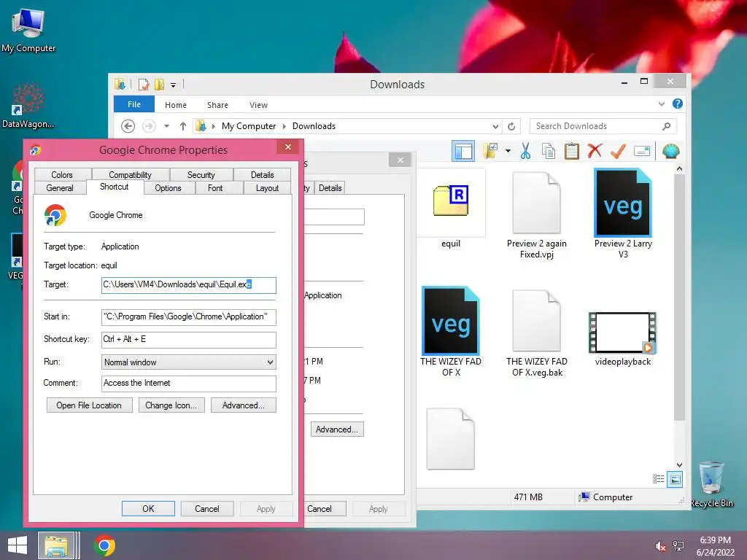Viewport: 747px width, 560px height.
Task: Switch to the Compatibility tab
Action: tap(130, 175)
